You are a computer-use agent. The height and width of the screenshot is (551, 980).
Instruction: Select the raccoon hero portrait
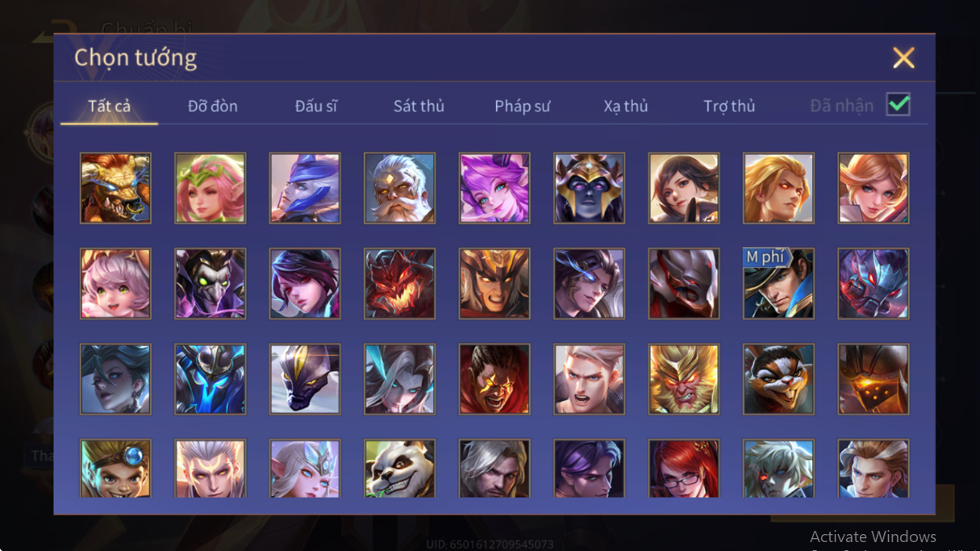point(778,379)
